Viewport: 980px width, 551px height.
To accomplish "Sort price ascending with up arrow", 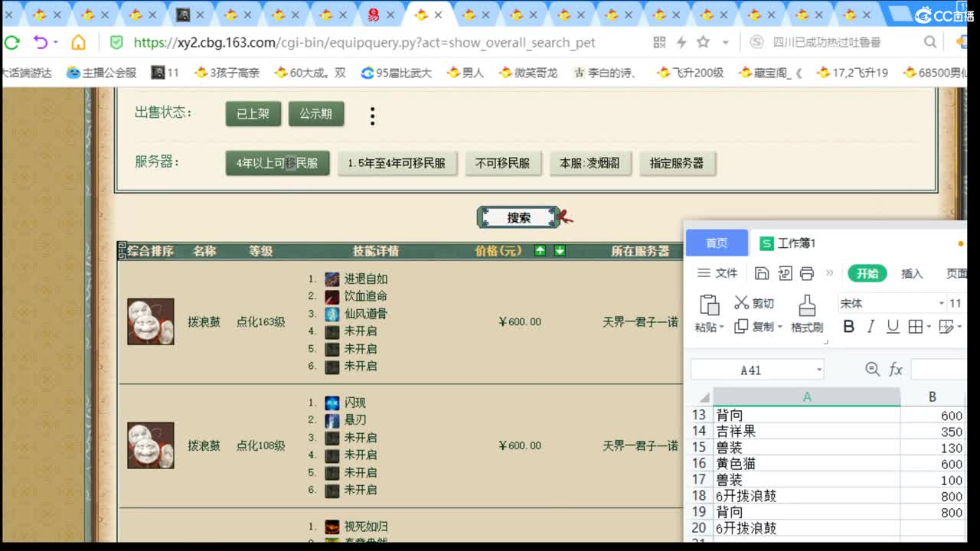I will coord(541,250).
